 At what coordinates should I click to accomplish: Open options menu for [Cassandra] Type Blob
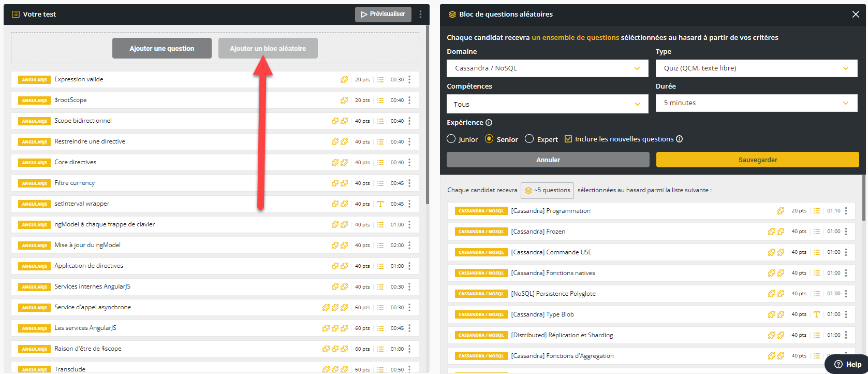pos(846,314)
